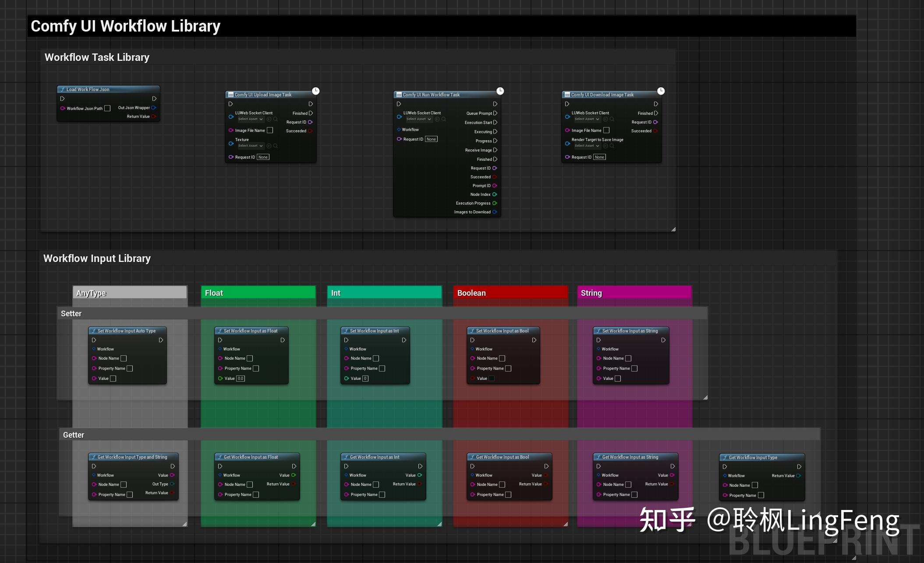Click use-selected-asset arrow in Run Workflow Task
The height and width of the screenshot is (563, 924).
pos(437,119)
